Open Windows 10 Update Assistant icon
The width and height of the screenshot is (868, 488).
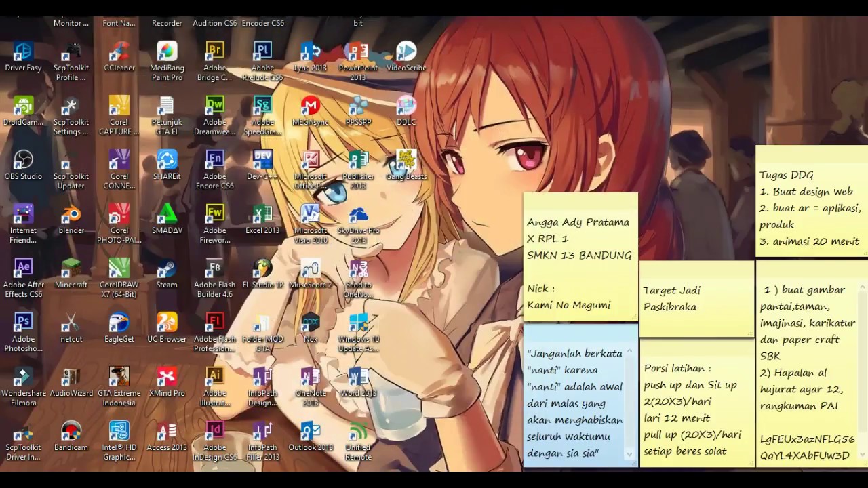click(358, 333)
